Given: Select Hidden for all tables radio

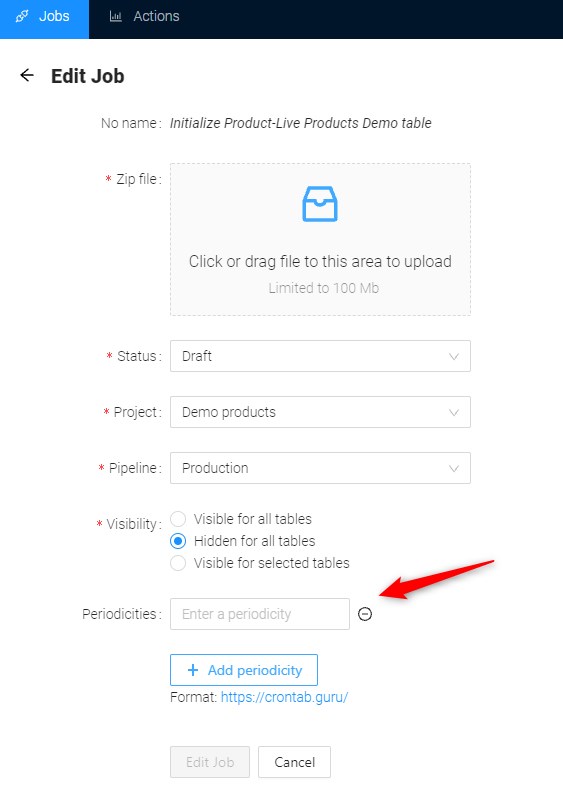Looking at the screenshot, I should pyautogui.click(x=178, y=541).
